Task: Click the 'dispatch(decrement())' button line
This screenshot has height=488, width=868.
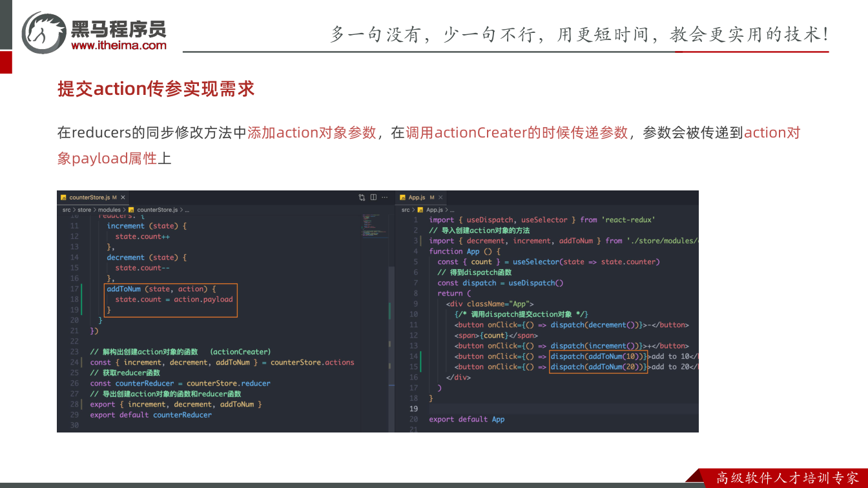Action: point(572,325)
